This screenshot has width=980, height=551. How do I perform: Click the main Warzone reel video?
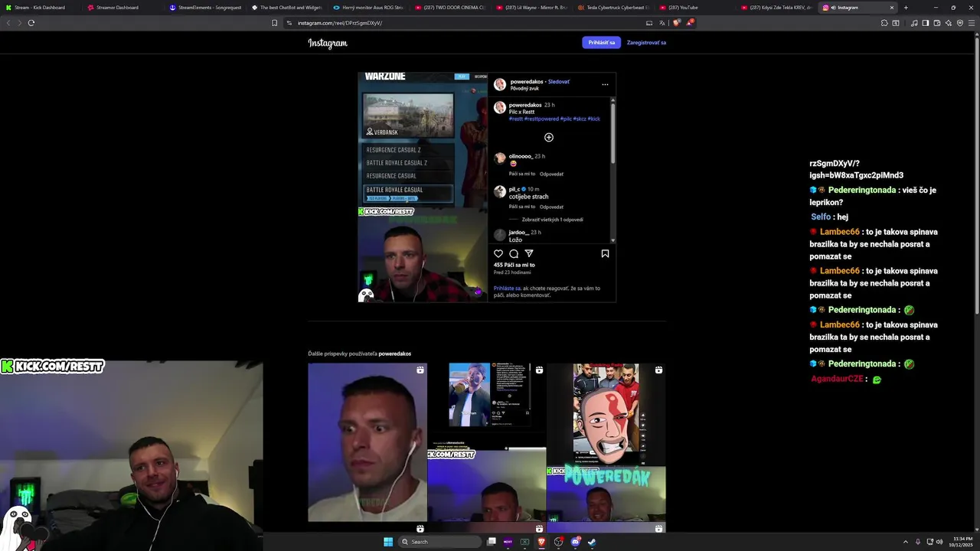(x=423, y=187)
